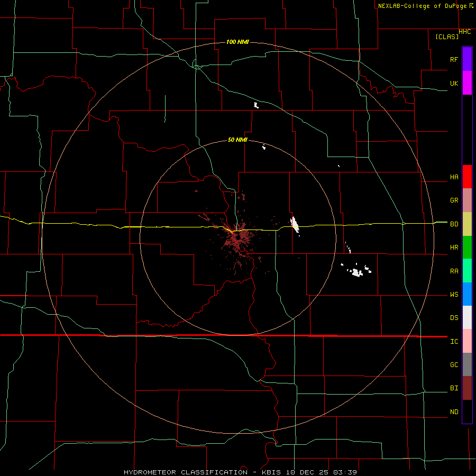Click the pink IC legend swatch

(467, 341)
